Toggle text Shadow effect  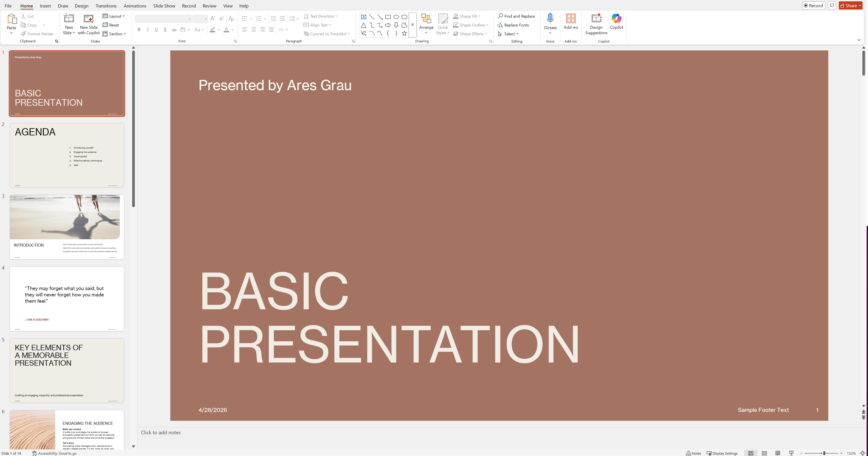pos(165,30)
